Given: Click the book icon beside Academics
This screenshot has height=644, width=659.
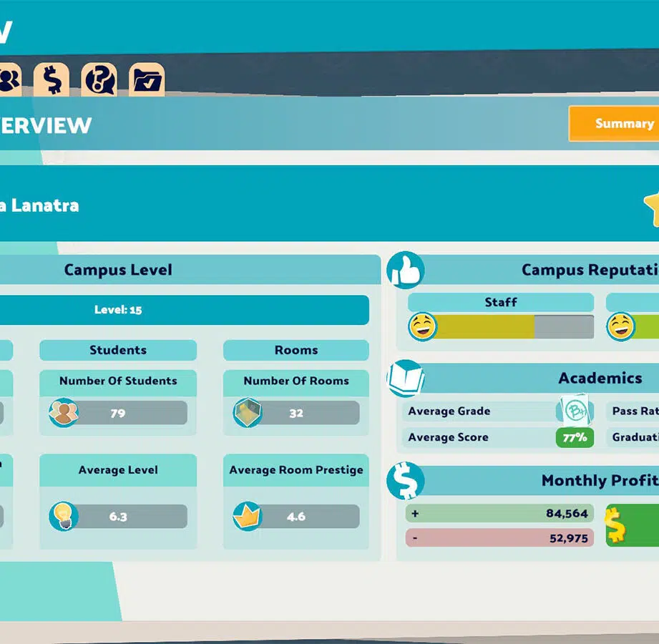Looking at the screenshot, I should (x=406, y=379).
